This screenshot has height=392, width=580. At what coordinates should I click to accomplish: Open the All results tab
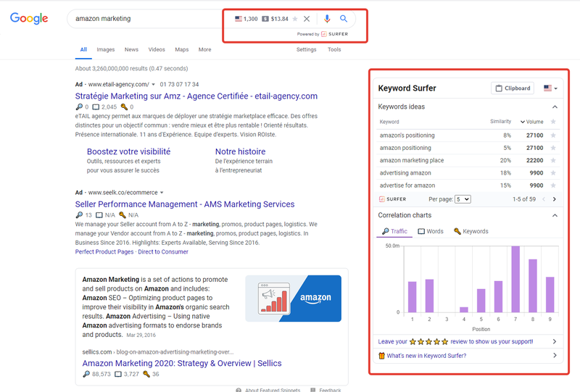tap(83, 49)
